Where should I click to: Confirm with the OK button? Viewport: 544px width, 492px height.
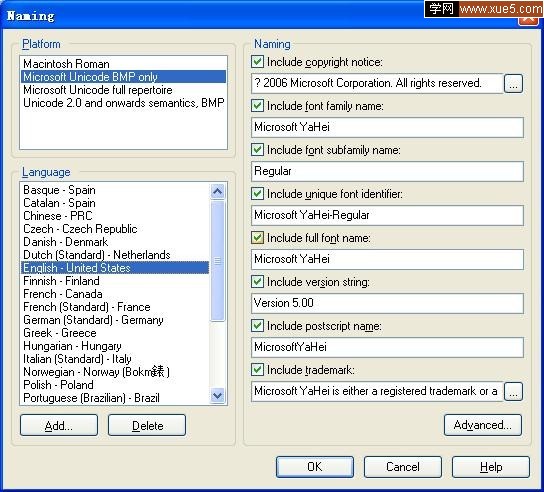315,467
